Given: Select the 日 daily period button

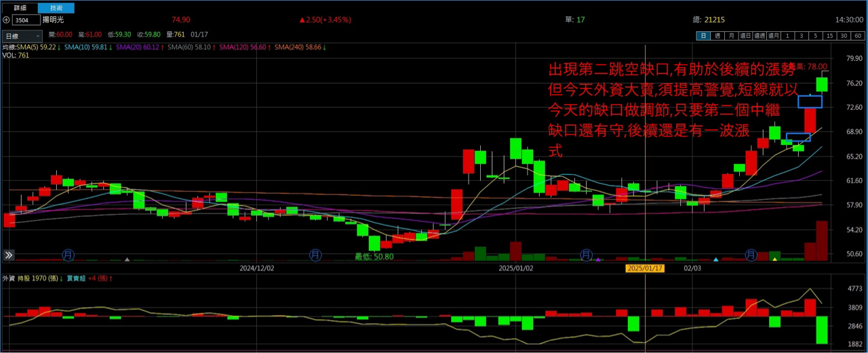Looking at the screenshot, I should pos(702,35).
